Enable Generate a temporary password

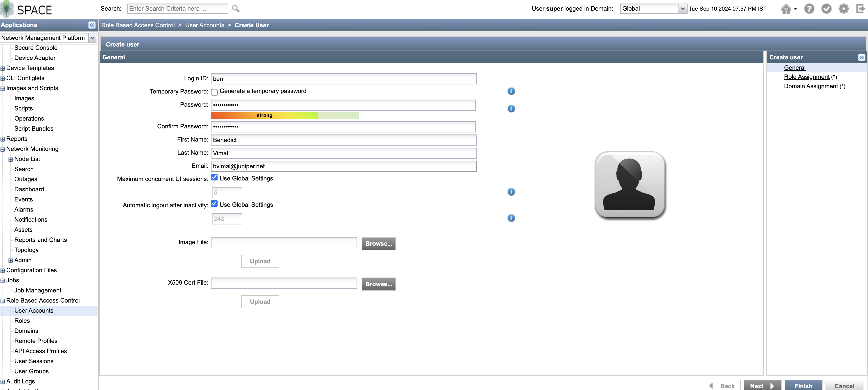click(214, 92)
